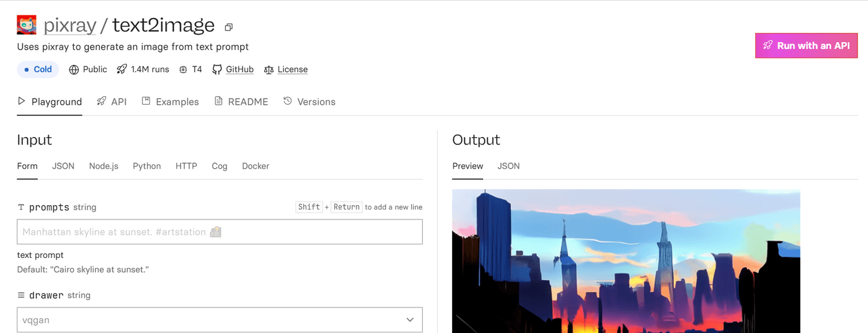Click the image icon on Examples tab
The image size is (868, 333).
(146, 101)
